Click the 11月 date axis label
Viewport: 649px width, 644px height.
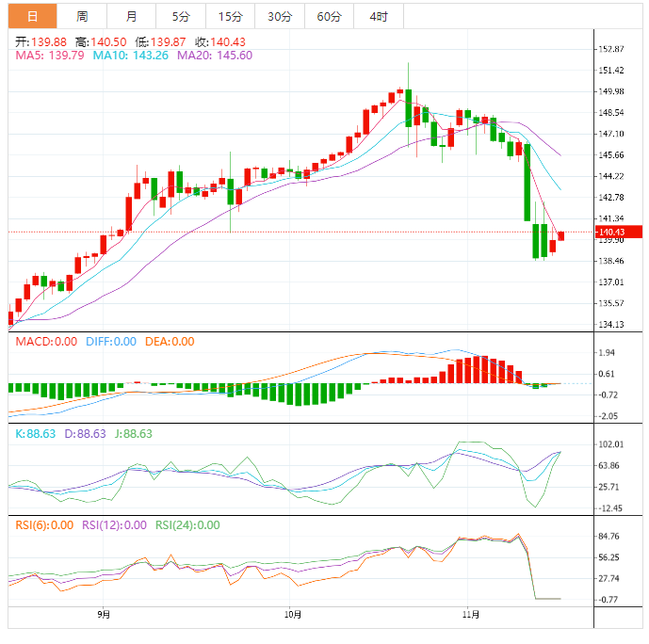point(471,615)
